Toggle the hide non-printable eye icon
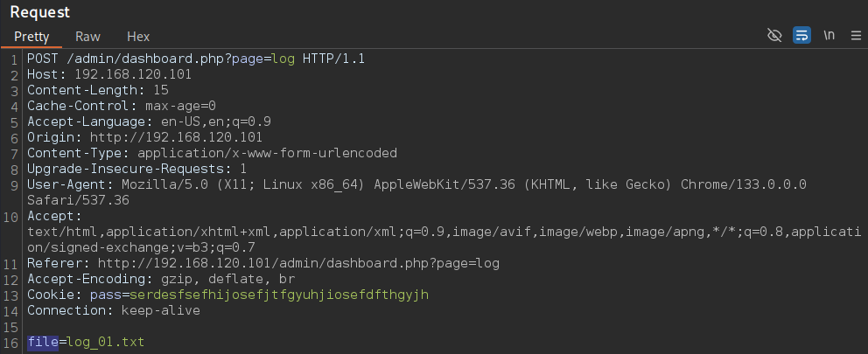Viewport: 868px width, 354px height. coord(774,36)
